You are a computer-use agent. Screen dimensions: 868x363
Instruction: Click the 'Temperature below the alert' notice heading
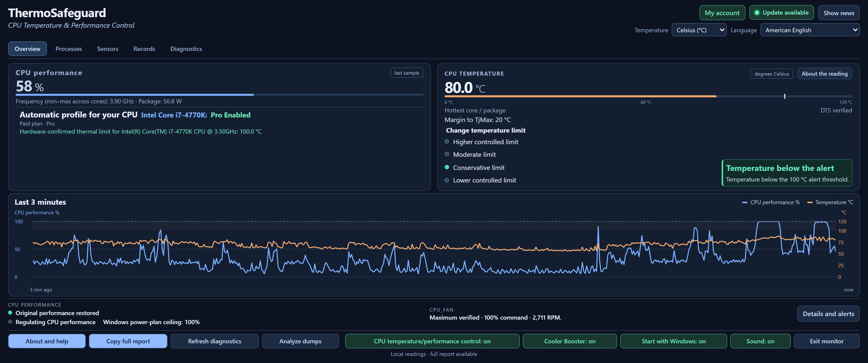(x=780, y=168)
